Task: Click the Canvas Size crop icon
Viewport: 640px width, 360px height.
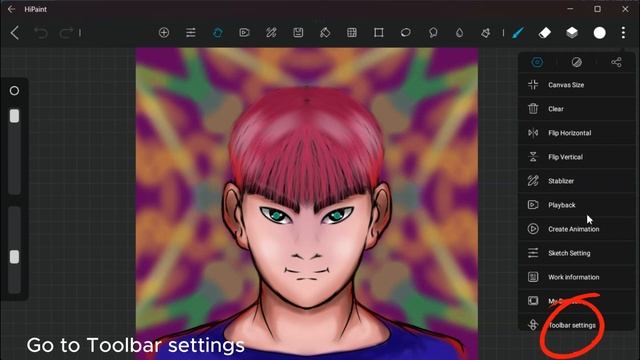Action: tap(533, 85)
